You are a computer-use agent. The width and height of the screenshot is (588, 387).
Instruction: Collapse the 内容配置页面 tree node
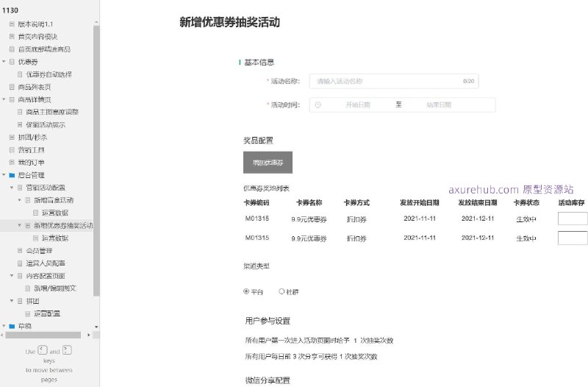coord(12,275)
